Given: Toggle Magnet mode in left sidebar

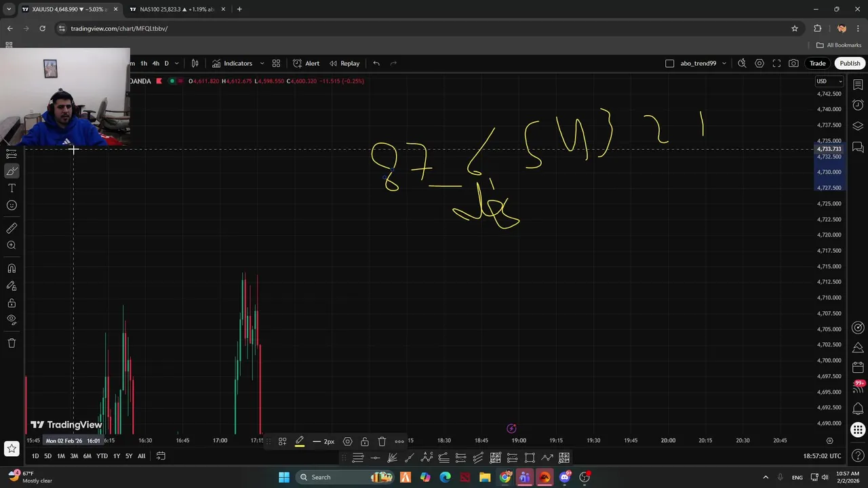Looking at the screenshot, I should [12, 268].
